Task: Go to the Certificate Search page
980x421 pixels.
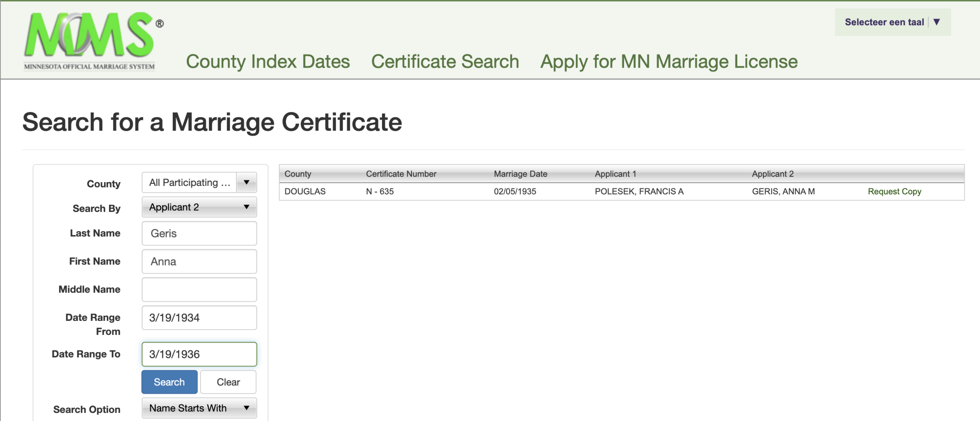Action: pyautogui.click(x=445, y=62)
